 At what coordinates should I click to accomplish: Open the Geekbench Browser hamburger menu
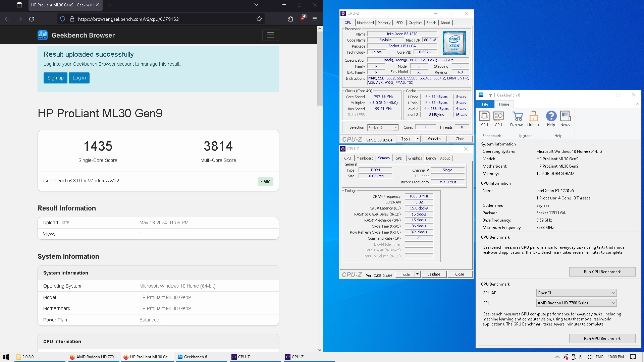click(271, 35)
